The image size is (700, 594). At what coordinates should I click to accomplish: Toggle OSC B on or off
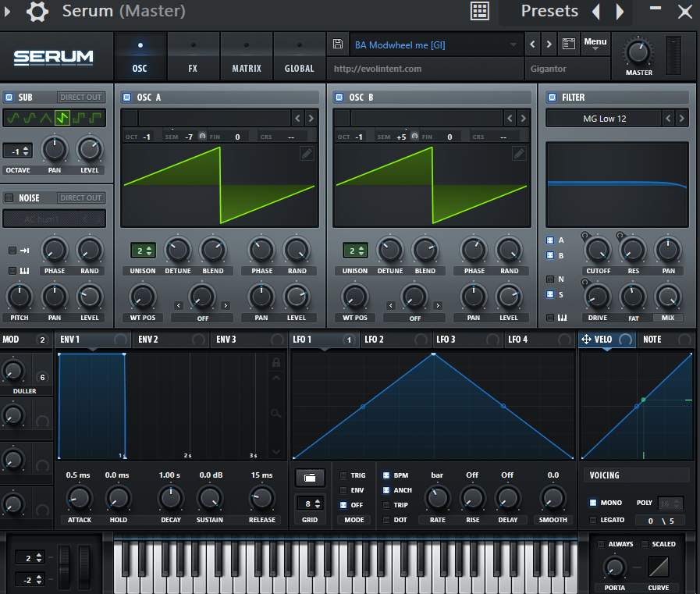pyautogui.click(x=339, y=97)
